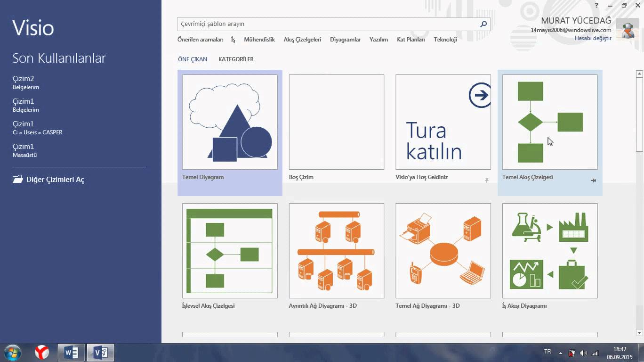Click the search magnifier icon
Viewport: 644px width, 362px height.
[x=483, y=24]
